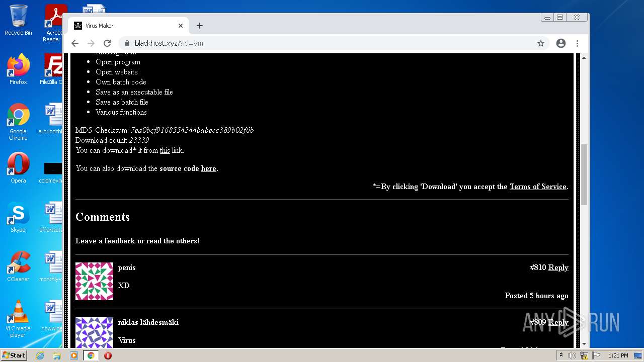Reply to comment #809
This screenshot has height=362, width=644.
point(558,322)
